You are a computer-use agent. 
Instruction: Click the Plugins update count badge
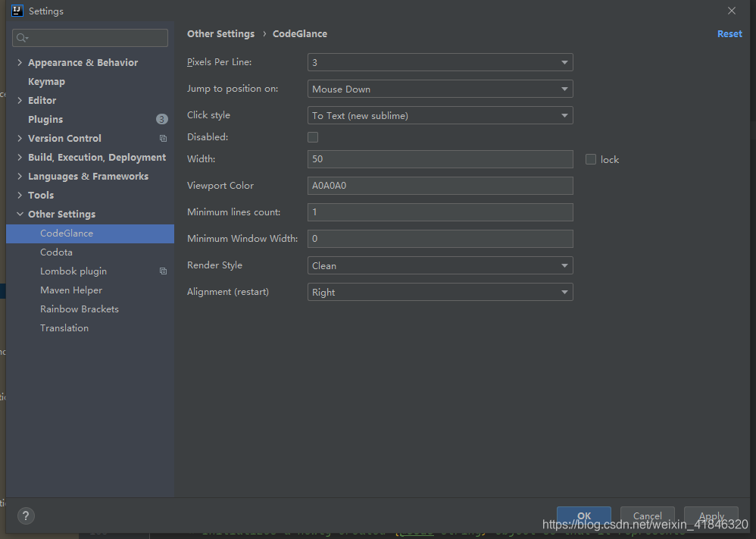point(162,119)
